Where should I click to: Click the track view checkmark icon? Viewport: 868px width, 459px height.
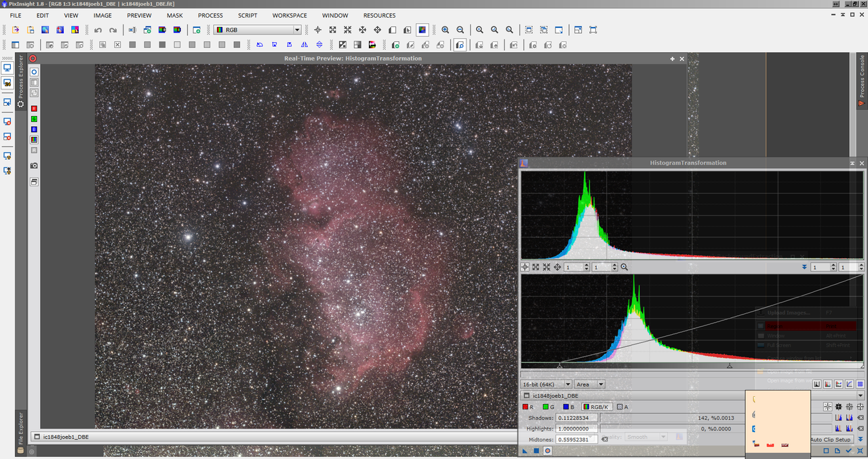(849, 451)
